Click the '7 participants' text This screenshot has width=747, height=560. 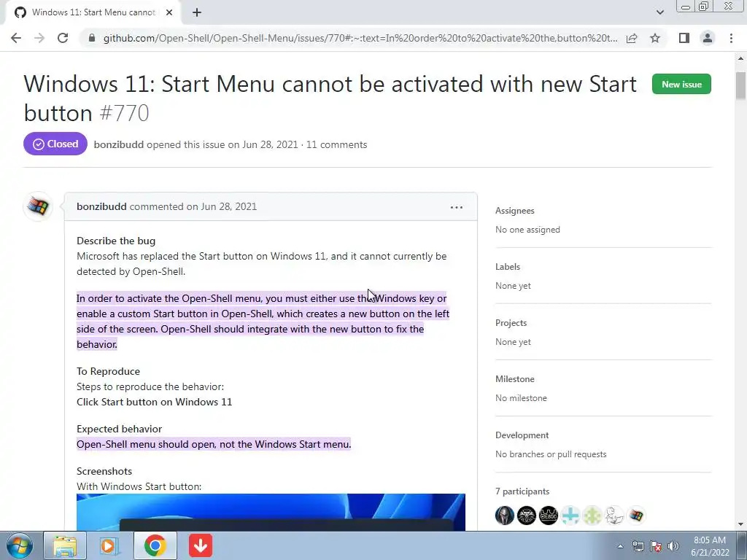[522, 491]
